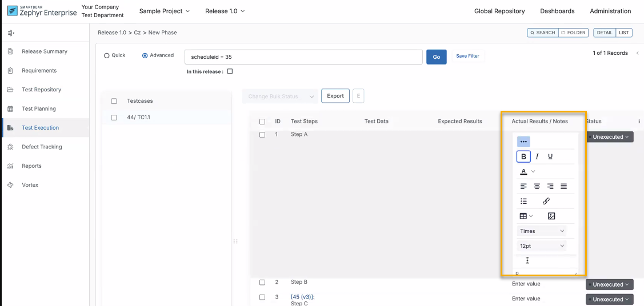Image resolution: width=644 pixels, height=306 pixels.
Task: Go to Dashboards in the top navigation
Action: coord(557,11)
